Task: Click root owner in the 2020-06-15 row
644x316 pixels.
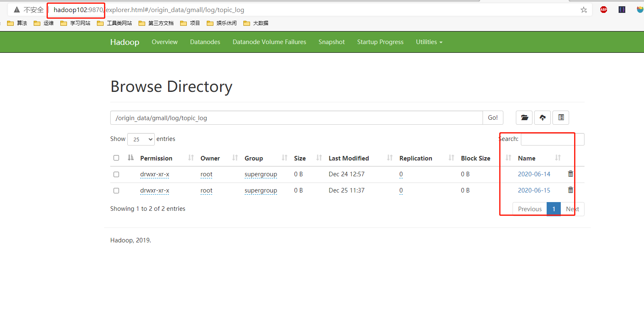Action: click(x=206, y=190)
